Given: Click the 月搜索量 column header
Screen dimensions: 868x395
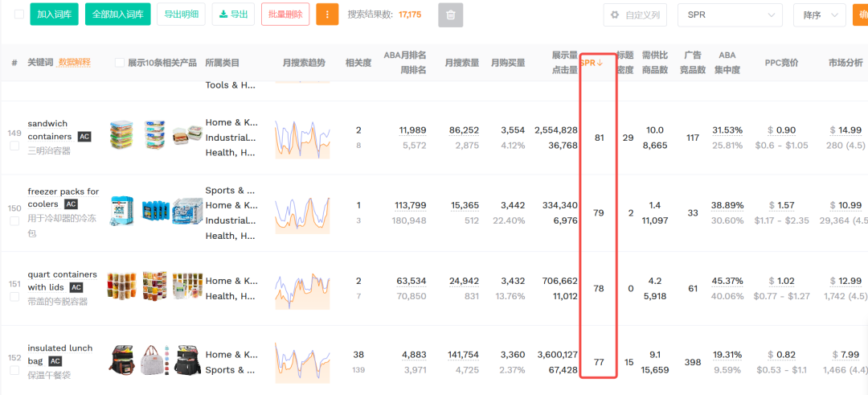Looking at the screenshot, I should pyautogui.click(x=461, y=63).
